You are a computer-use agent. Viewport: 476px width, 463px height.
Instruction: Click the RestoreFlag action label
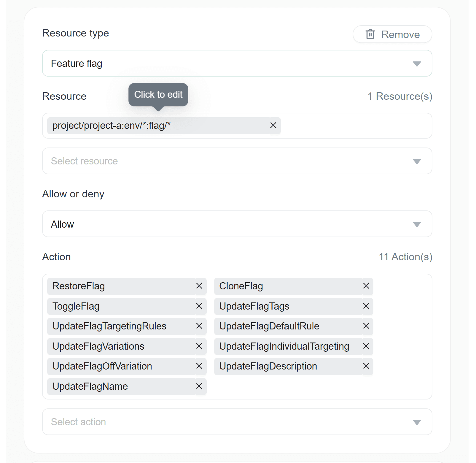tap(79, 286)
